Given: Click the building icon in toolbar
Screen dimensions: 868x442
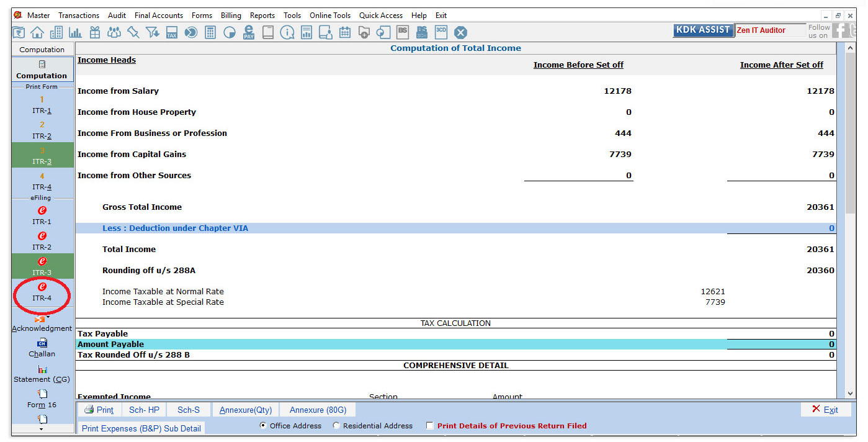Looking at the screenshot, I should (x=56, y=32).
